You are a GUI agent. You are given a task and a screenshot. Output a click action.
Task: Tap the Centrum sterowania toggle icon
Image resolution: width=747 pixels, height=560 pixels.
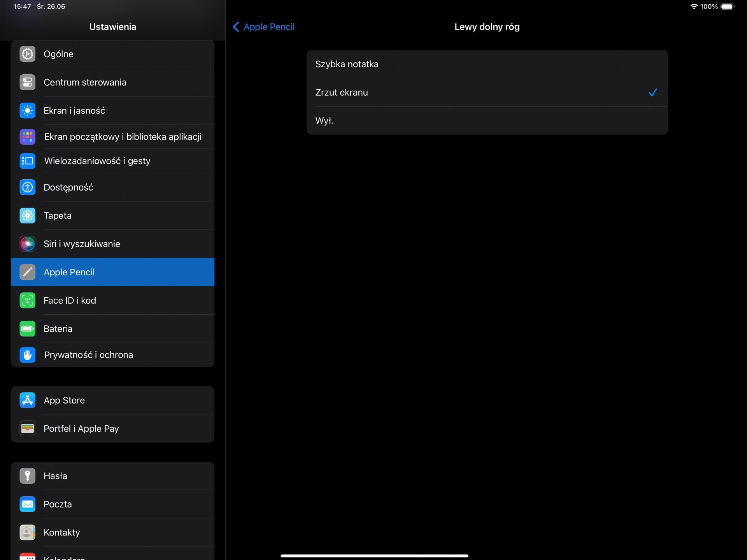click(x=27, y=82)
